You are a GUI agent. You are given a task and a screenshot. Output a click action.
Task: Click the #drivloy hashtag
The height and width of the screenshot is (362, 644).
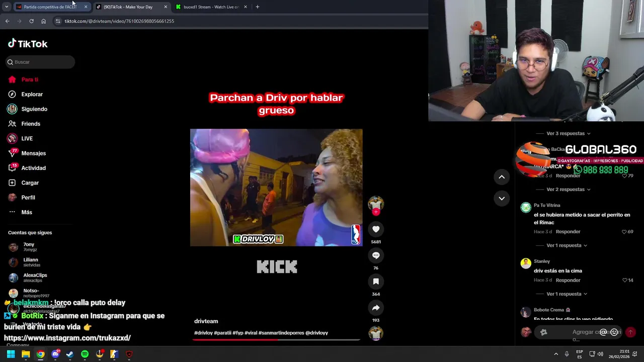pyautogui.click(x=203, y=333)
